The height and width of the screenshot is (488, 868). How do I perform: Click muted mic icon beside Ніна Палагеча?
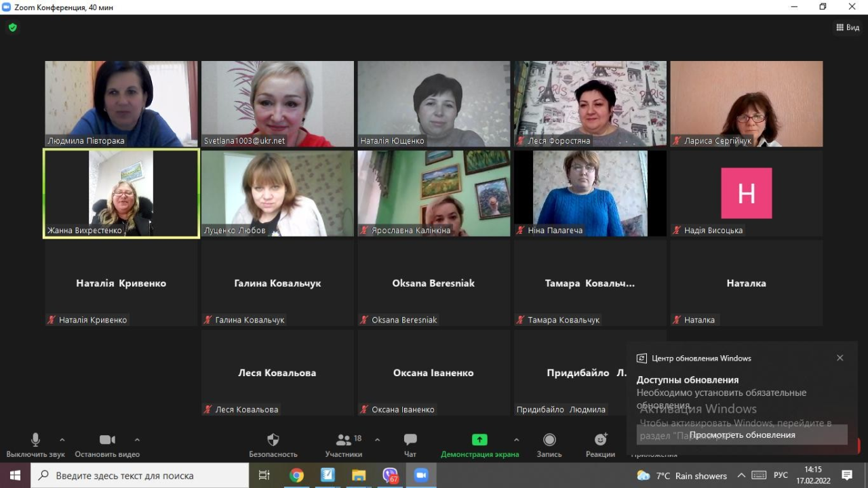(x=521, y=230)
